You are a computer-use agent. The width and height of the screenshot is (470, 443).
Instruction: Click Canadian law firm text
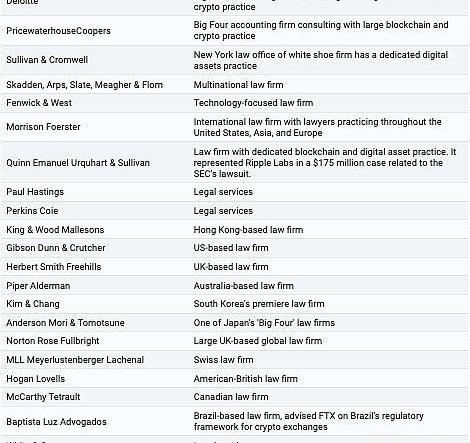(231, 397)
